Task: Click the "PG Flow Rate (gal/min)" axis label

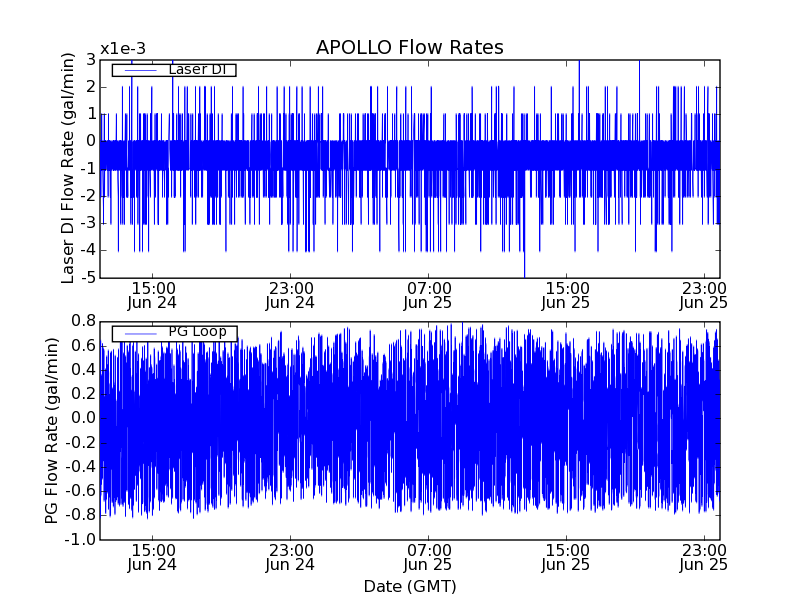Action: (52, 430)
